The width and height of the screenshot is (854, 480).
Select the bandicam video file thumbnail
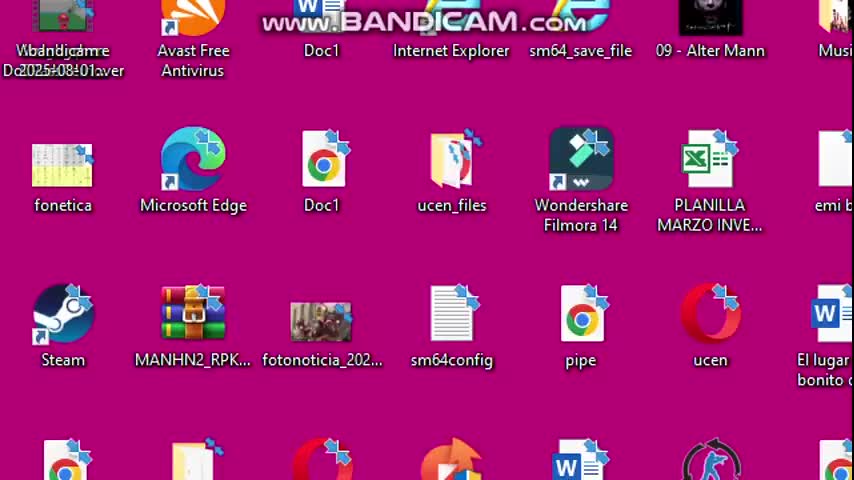(x=63, y=16)
